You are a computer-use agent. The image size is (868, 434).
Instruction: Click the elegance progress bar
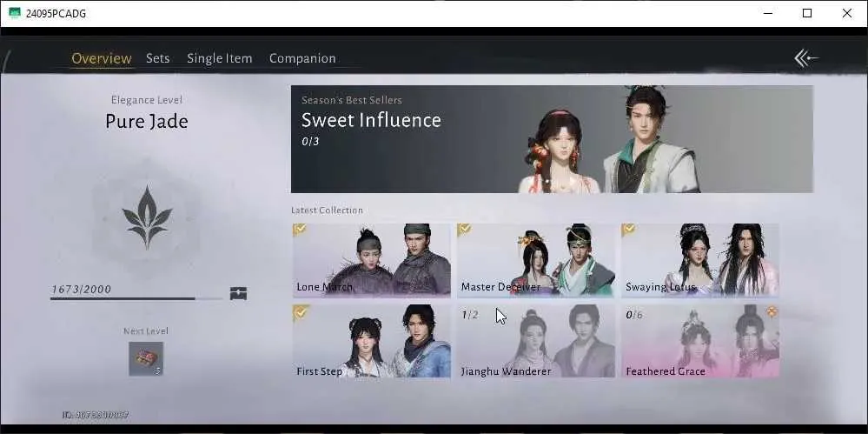(136, 299)
